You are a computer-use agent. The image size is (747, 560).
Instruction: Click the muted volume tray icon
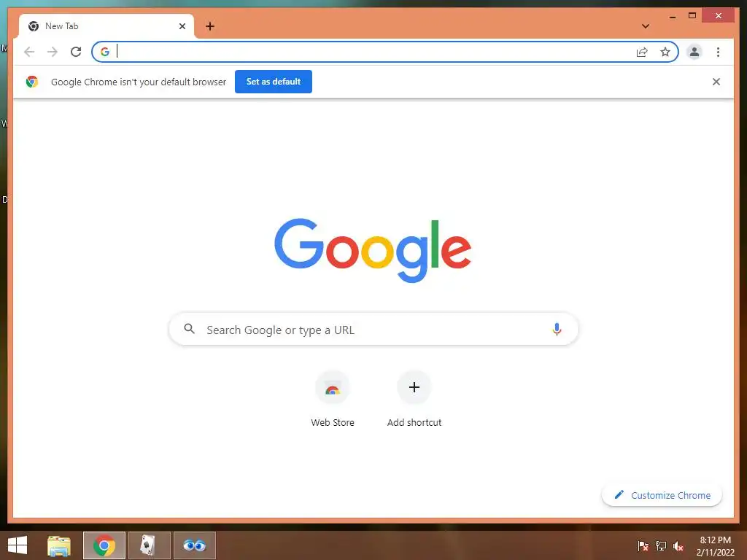point(678,545)
